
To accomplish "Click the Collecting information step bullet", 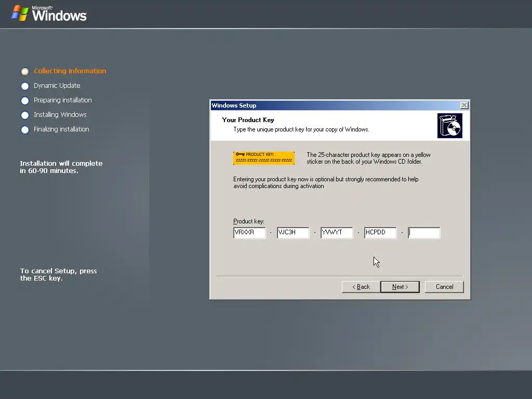I will coord(25,71).
